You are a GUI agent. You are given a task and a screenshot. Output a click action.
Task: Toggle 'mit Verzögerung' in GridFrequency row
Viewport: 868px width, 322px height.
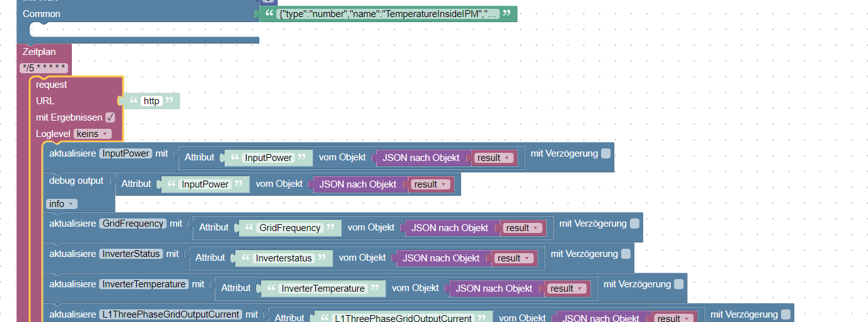pos(635,224)
